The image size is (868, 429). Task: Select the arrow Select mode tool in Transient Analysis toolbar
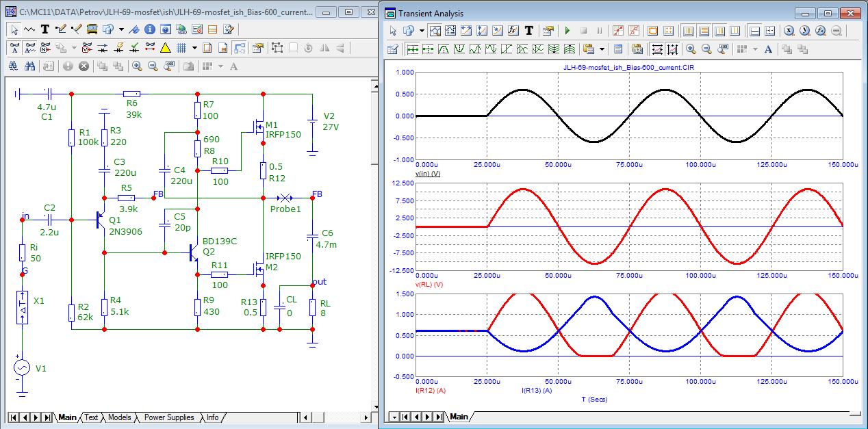coord(393,31)
